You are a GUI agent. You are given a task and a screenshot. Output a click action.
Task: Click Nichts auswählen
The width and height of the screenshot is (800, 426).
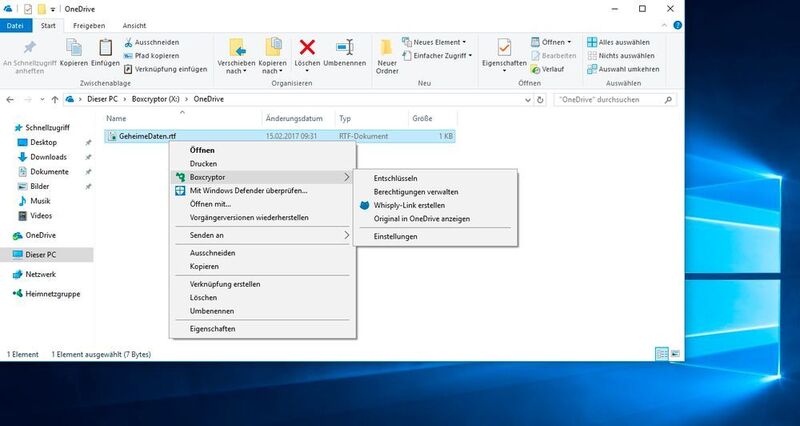(620, 56)
